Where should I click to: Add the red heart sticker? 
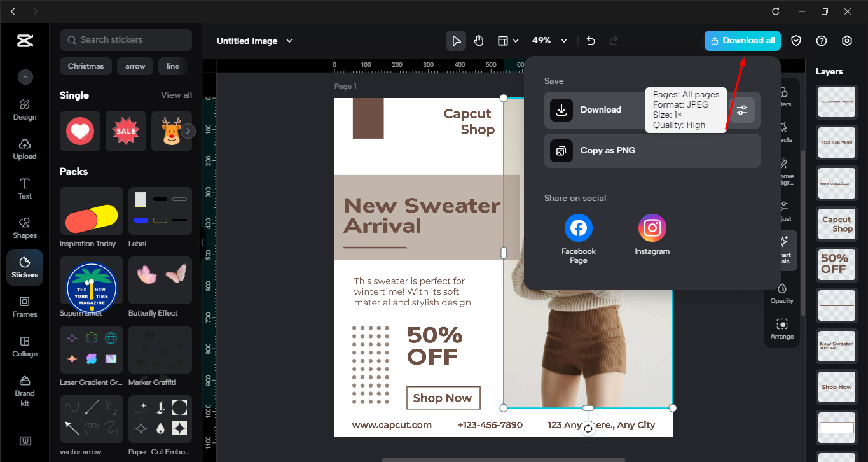point(80,131)
